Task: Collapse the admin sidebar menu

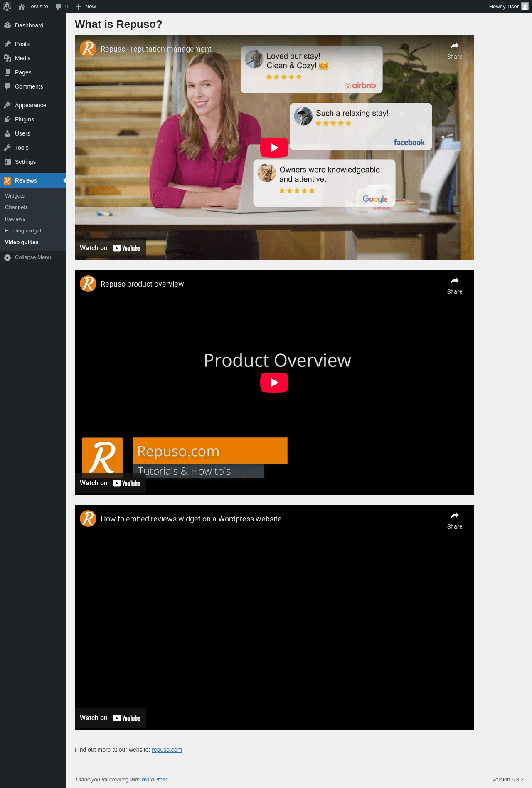Action: [x=33, y=257]
